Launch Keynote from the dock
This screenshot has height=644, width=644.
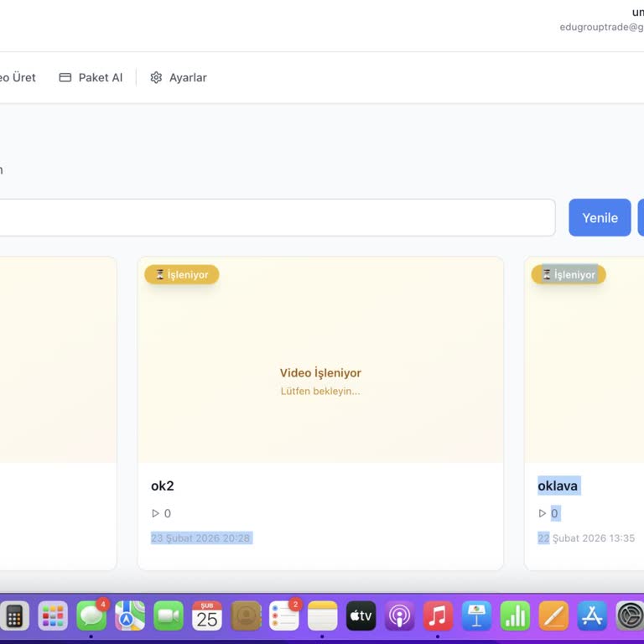476,615
